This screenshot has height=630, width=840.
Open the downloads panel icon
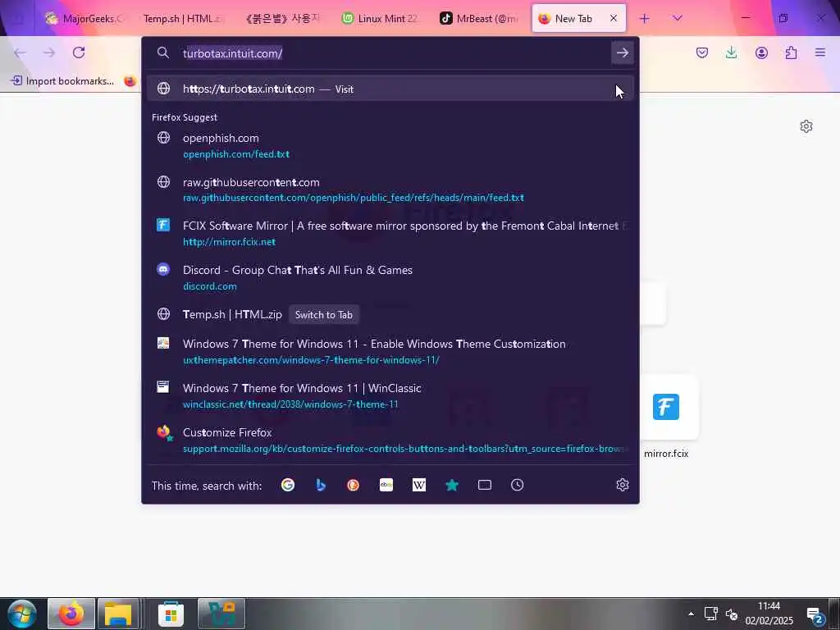pos(731,52)
